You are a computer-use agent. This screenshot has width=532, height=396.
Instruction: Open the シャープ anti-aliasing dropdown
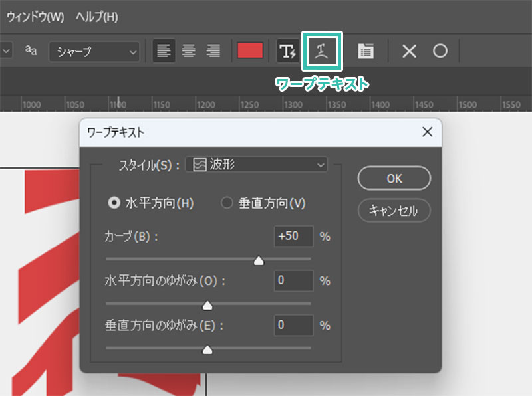point(94,52)
